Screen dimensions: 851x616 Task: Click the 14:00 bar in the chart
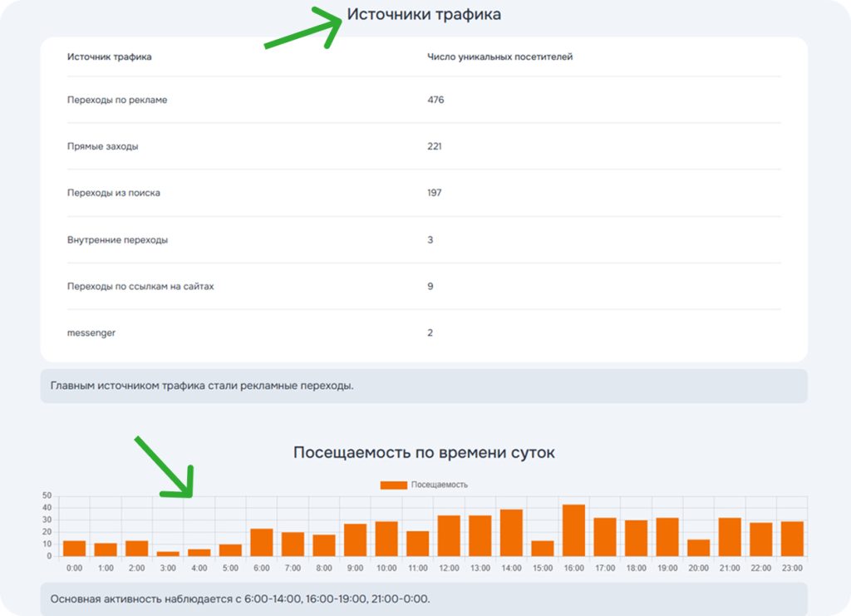pyautogui.click(x=511, y=533)
